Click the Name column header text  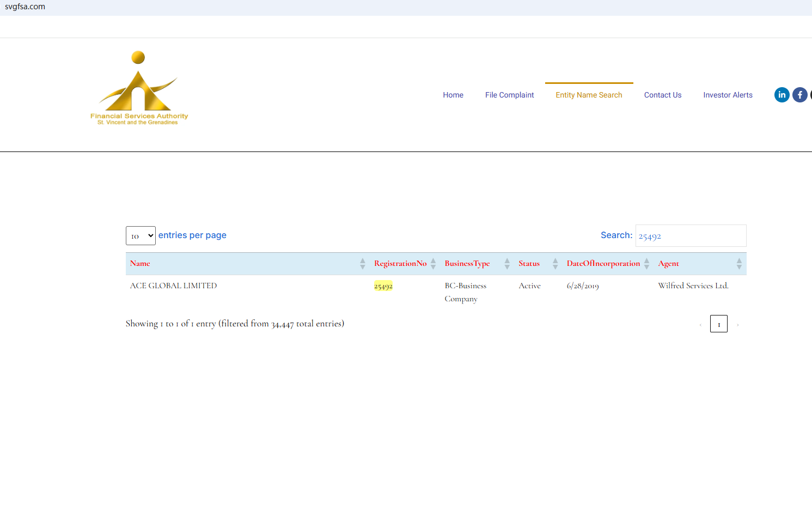140,264
